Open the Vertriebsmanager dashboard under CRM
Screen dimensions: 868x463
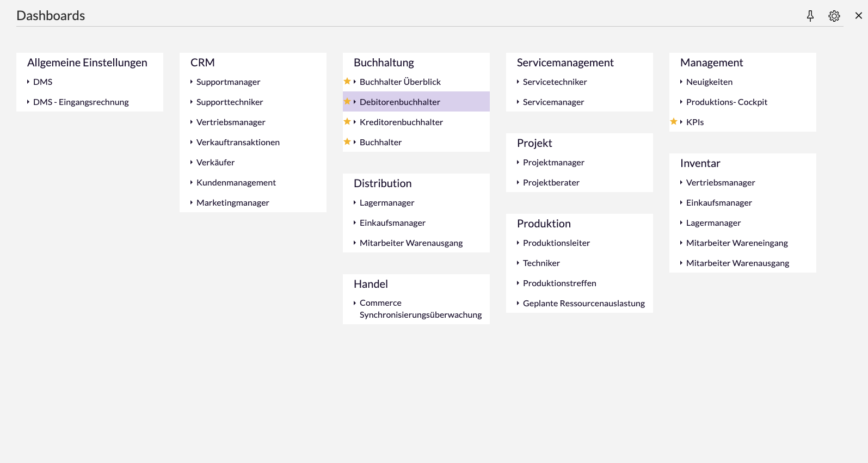[231, 122]
